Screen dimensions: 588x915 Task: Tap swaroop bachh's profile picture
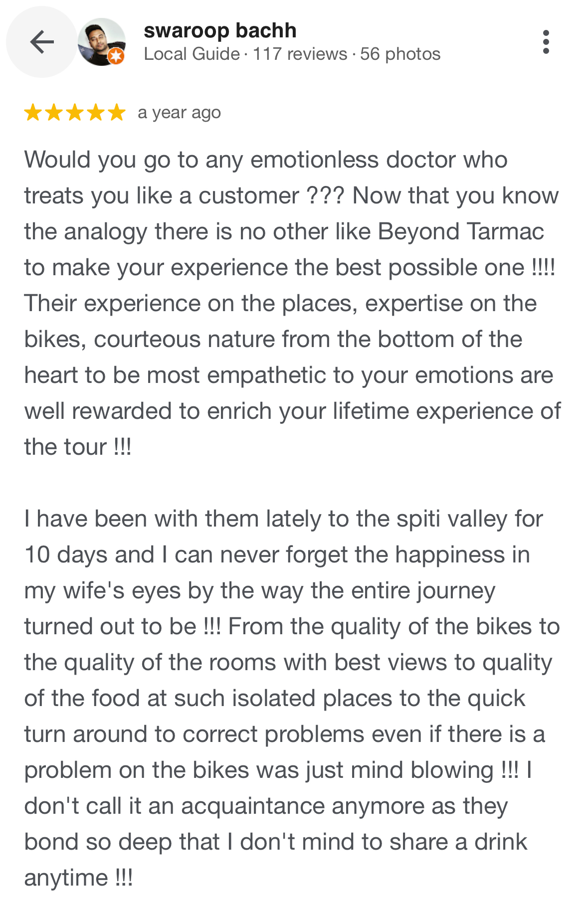click(102, 42)
